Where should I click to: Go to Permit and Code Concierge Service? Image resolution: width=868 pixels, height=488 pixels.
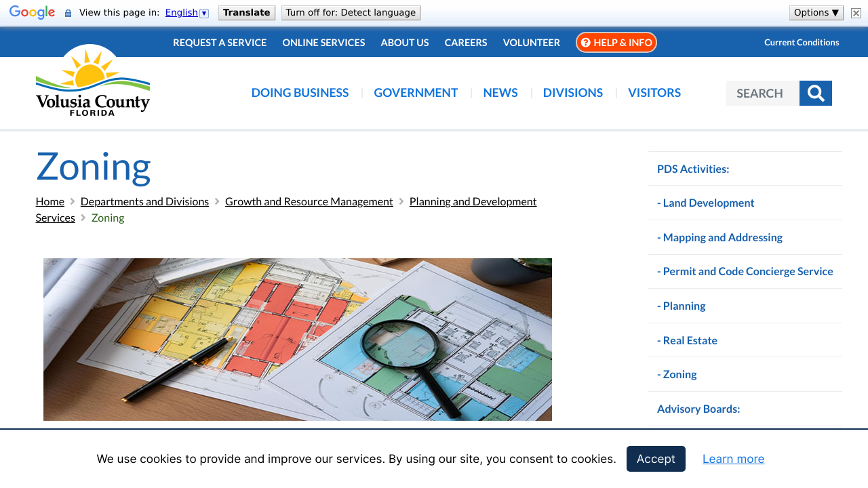[745, 271]
